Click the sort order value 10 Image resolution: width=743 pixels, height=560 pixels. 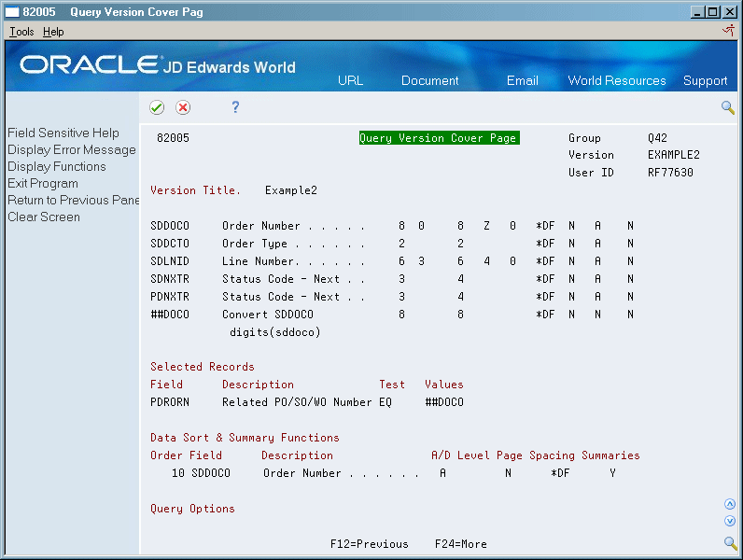pos(178,473)
